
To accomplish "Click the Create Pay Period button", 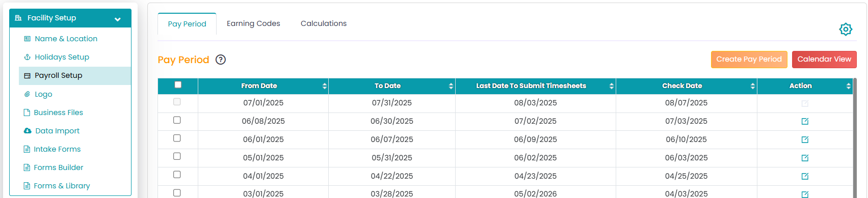I will tap(749, 60).
